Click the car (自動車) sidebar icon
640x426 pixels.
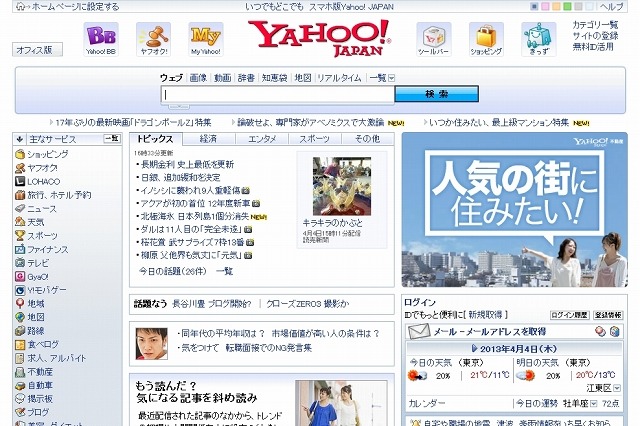(x=20, y=385)
